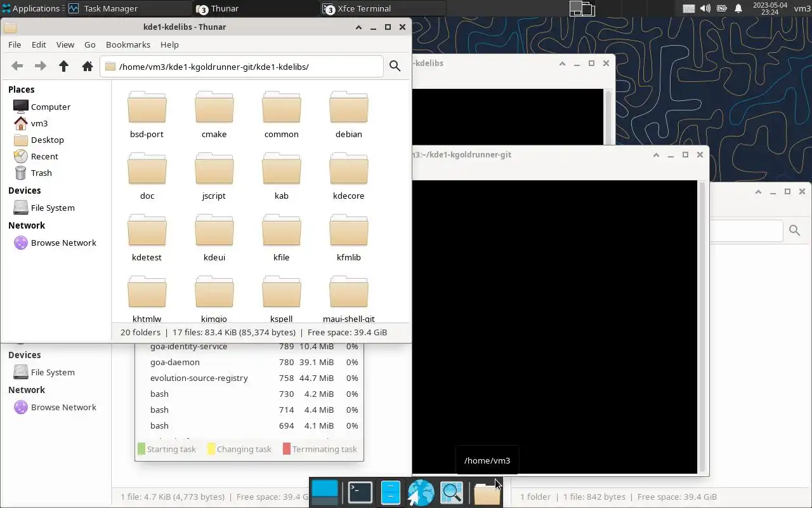812x508 pixels.
Task: Open notifications bell in top panel
Action: (738, 8)
